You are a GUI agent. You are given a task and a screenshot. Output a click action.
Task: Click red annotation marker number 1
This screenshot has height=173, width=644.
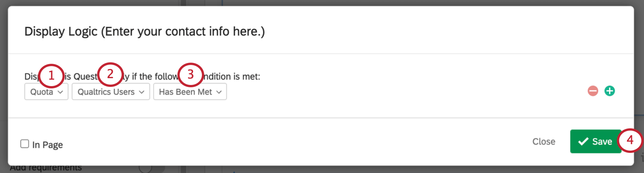52,75
